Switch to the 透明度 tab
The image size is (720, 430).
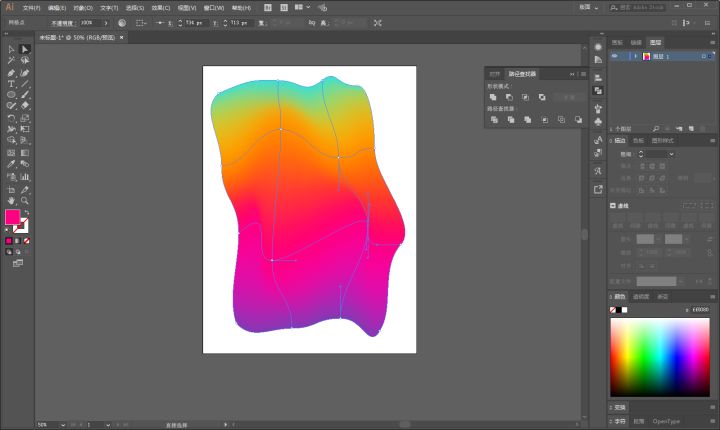640,296
